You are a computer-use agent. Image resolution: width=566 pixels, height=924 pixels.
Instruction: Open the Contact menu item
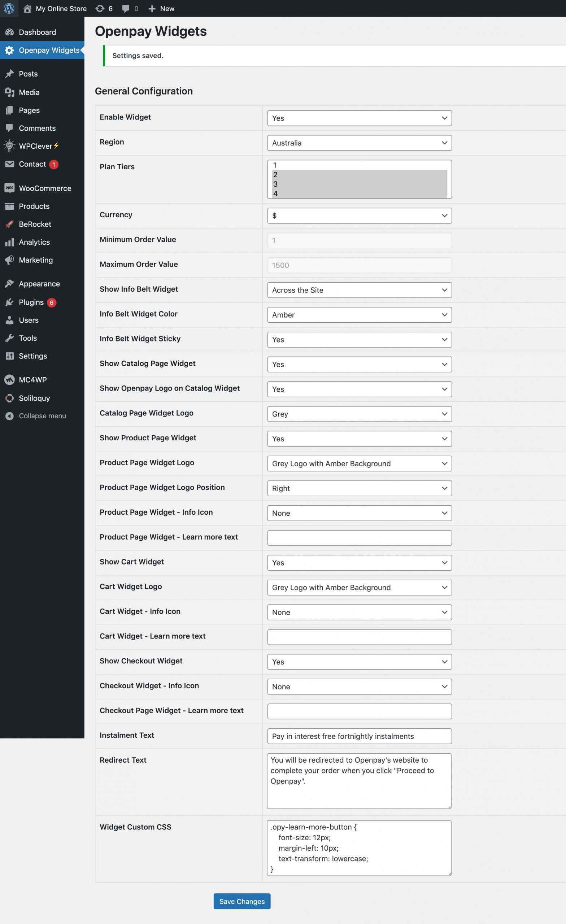pyautogui.click(x=42, y=164)
